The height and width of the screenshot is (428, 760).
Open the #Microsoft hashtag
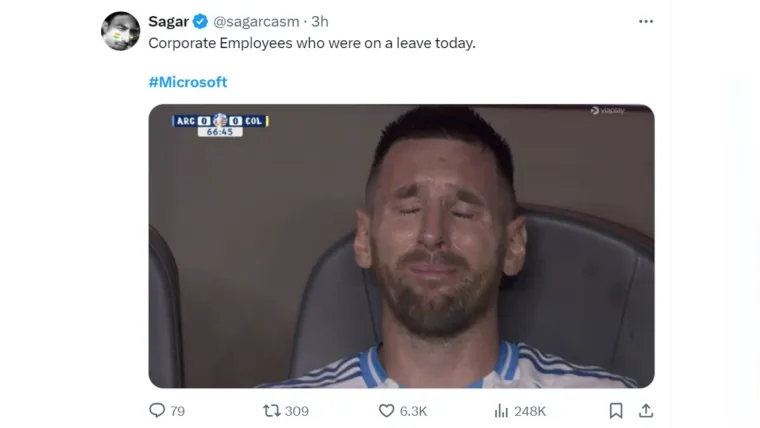click(188, 82)
